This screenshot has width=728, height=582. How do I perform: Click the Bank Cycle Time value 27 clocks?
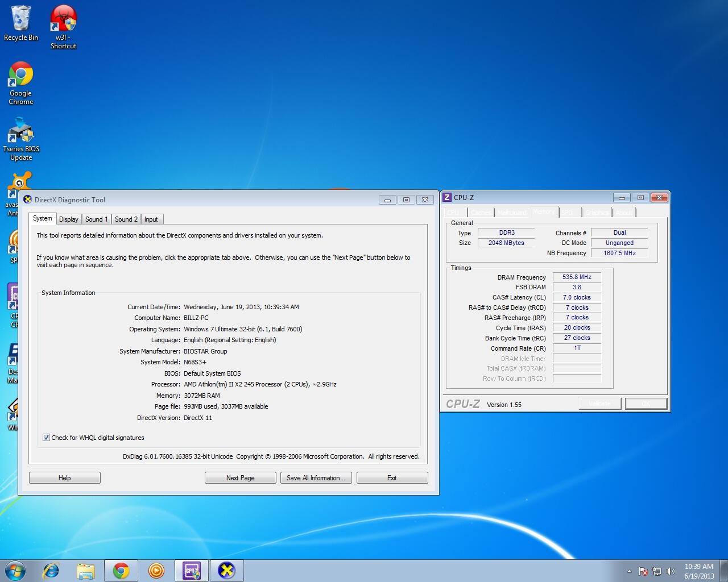tap(577, 338)
